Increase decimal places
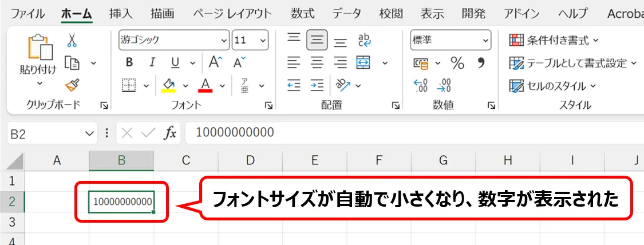Image resolution: width=644 pixels, height=245 pixels. pyautogui.click(x=420, y=85)
